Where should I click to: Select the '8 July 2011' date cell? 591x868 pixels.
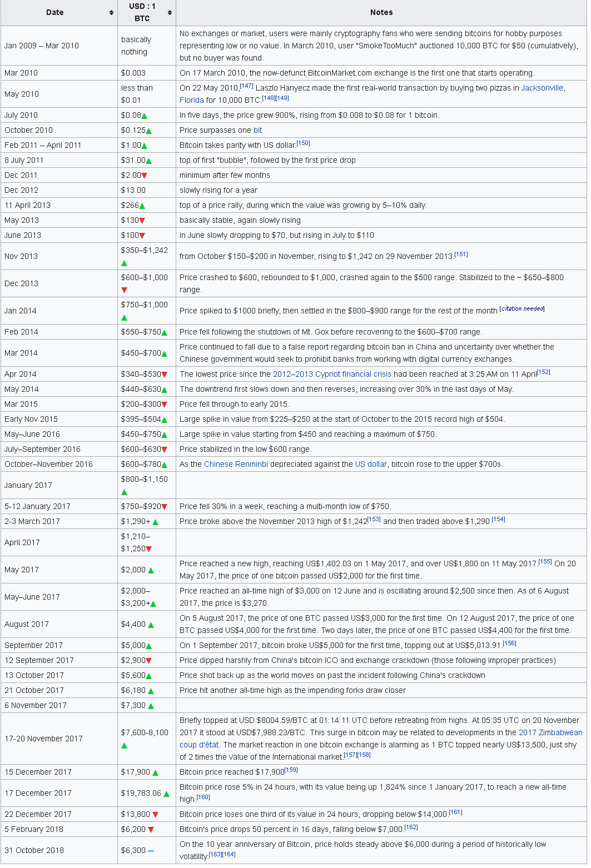coord(59,160)
